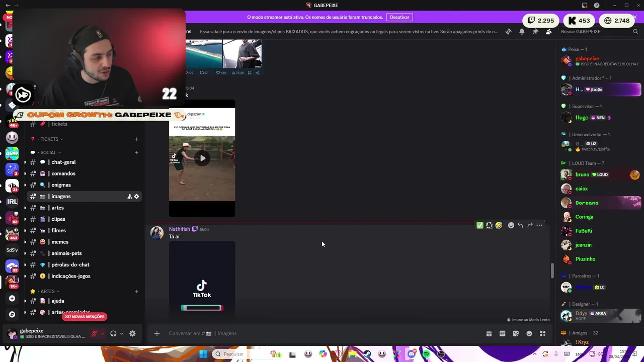Image resolution: width=644 pixels, height=362 pixels.
Task: Open the enigmas channel
Action: coord(84,185)
